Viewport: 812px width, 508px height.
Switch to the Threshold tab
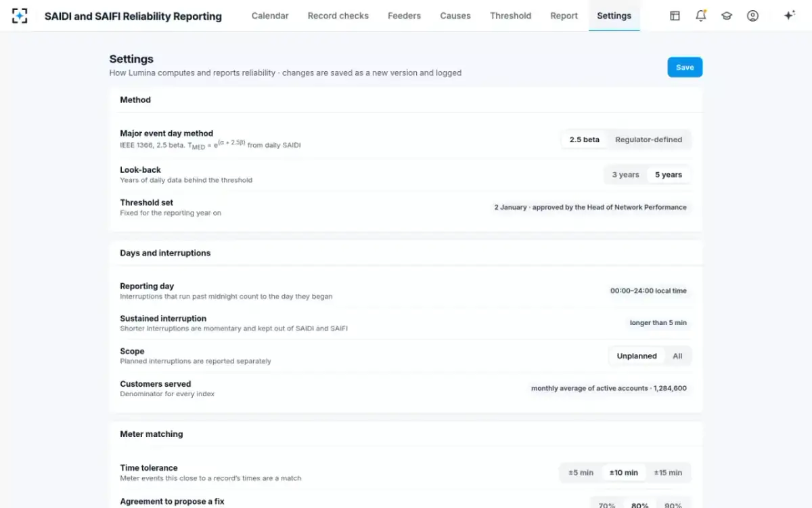(x=510, y=16)
